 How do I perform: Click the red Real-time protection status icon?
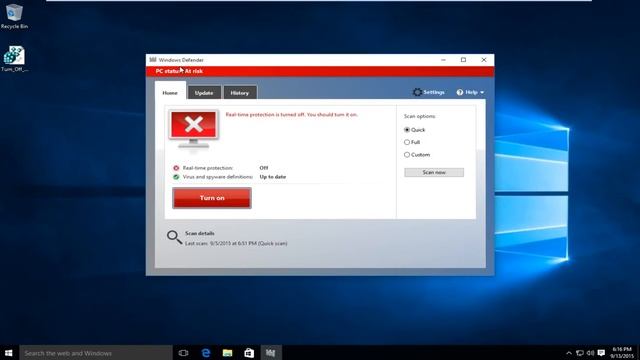pyautogui.click(x=176, y=168)
